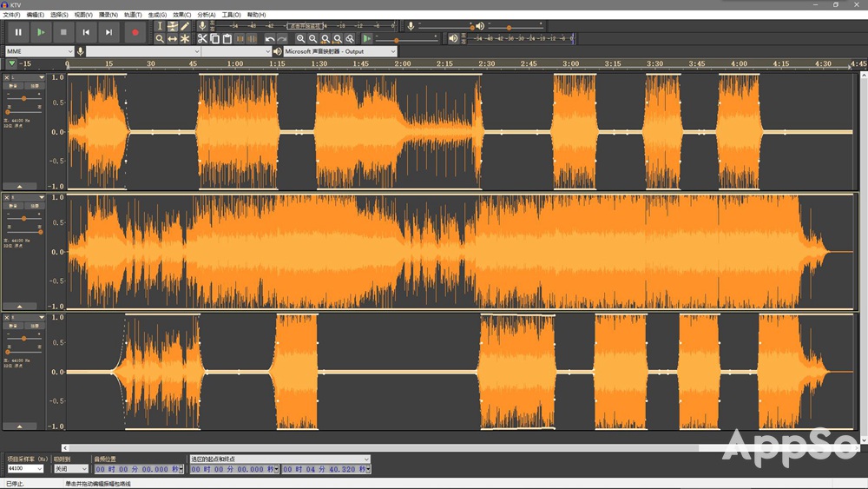
Task: Click the scissors Cut icon
Action: tap(202, 39)
